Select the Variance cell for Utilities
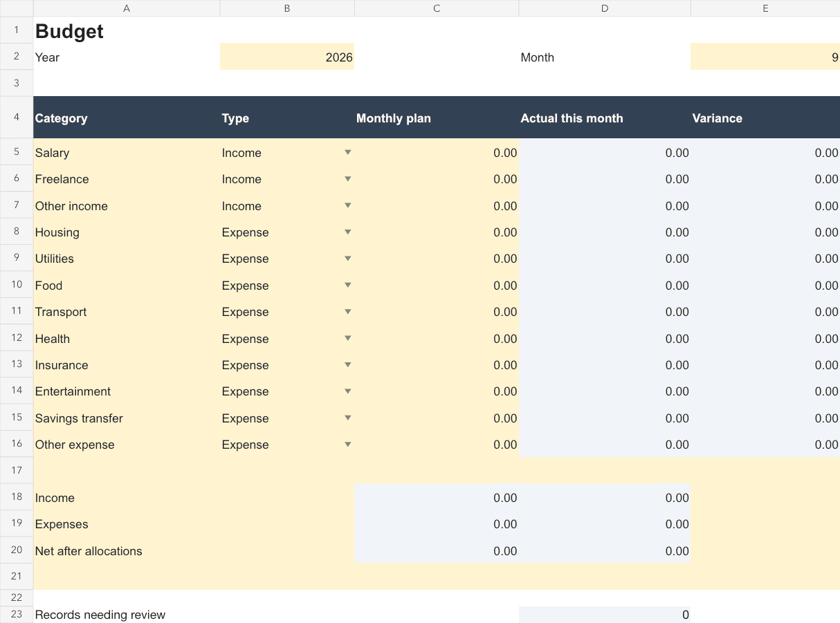This screenshot has width=840, height=623. pos(765,259)
